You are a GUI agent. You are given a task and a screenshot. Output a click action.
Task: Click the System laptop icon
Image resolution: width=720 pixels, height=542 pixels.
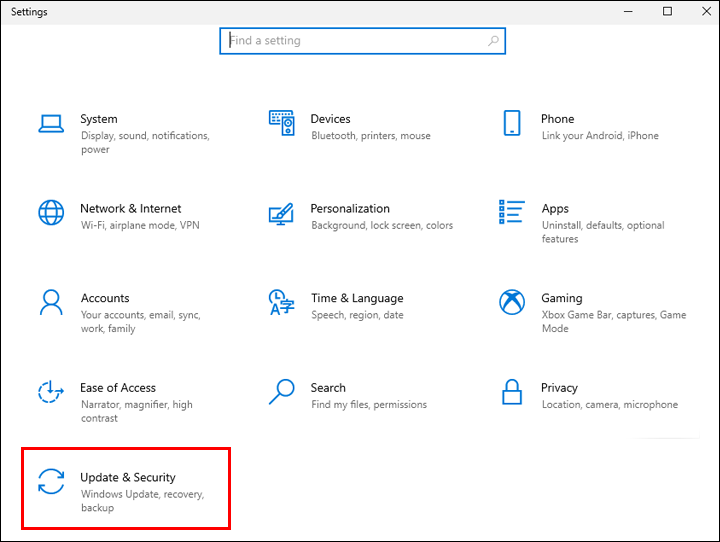click(51, 124)
